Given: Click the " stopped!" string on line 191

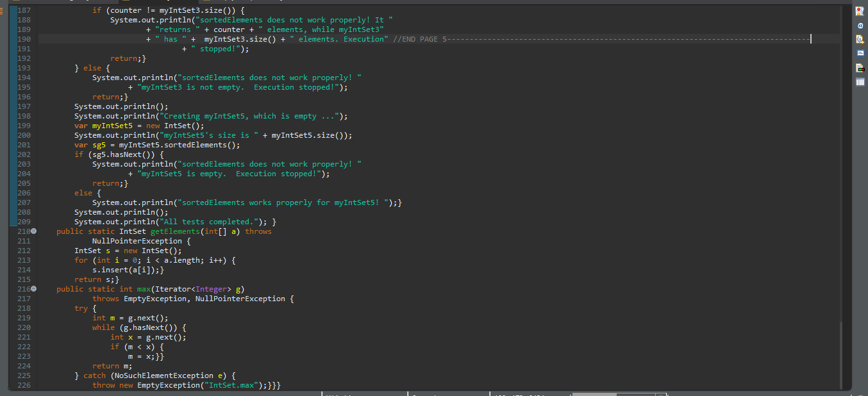Looking at the screenshot, I should [215, 49].
